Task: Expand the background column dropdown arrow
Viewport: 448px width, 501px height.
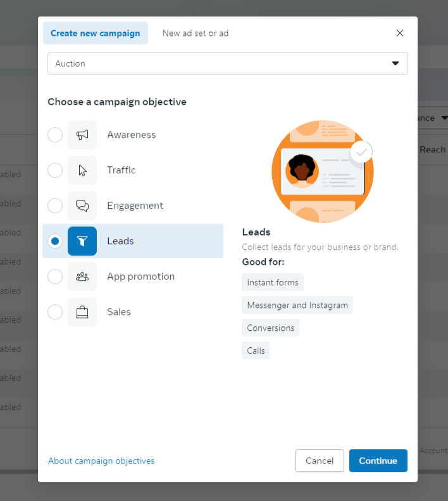Action: [x=444, y=118]
